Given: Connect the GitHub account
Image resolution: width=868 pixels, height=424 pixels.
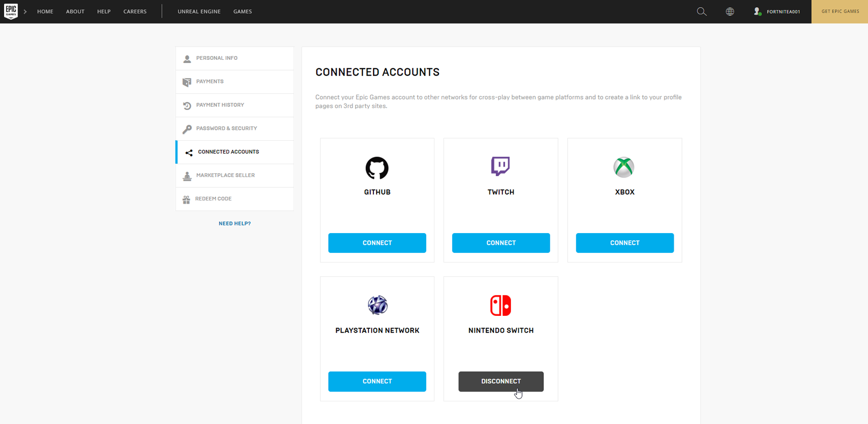Looking at the screenshot, I should point(377,243).
